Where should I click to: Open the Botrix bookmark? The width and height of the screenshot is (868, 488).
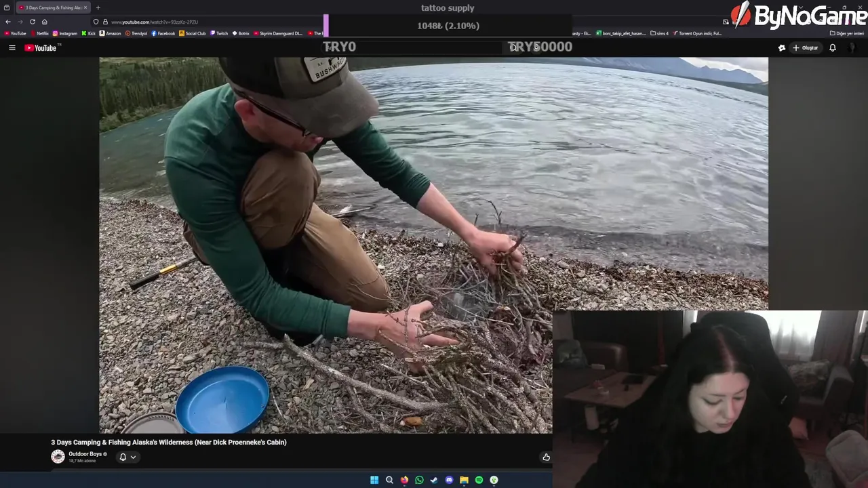point(241,33)
